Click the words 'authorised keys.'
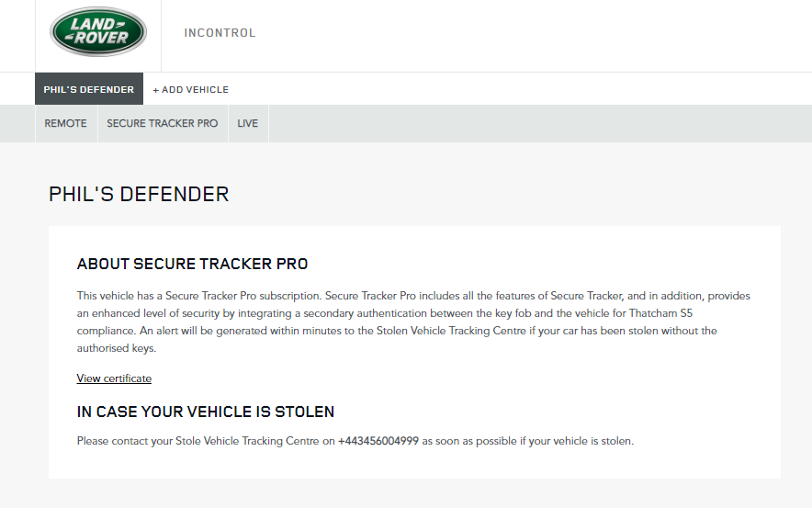This screenshot has height=508, width=812. [x=117, y=348]
